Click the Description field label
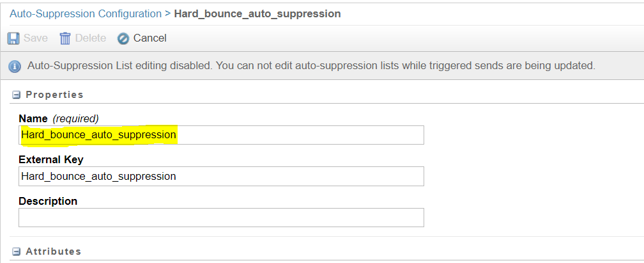644x263 pixels. 48,201
